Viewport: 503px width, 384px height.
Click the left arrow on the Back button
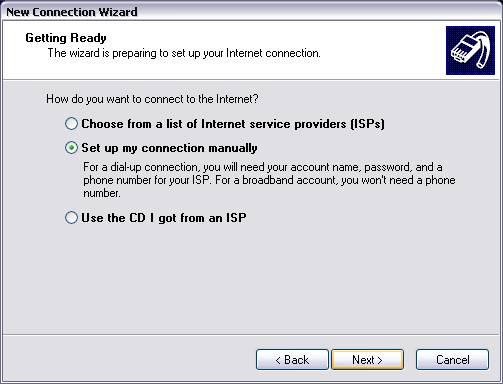click(x=278, y=360)
